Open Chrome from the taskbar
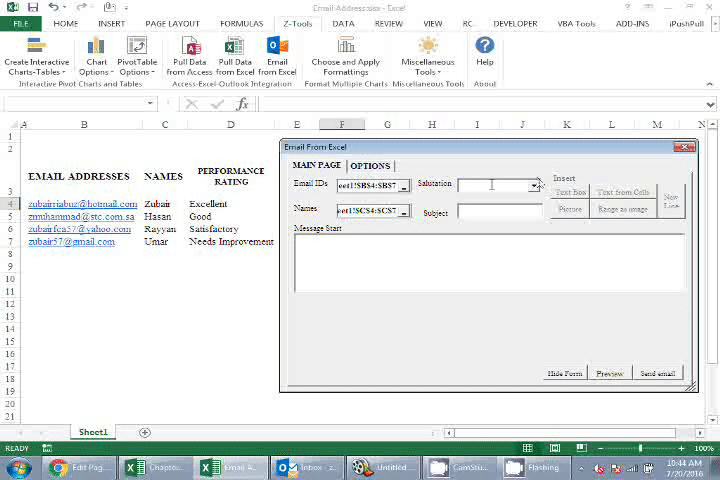 [x=79, y=468]
